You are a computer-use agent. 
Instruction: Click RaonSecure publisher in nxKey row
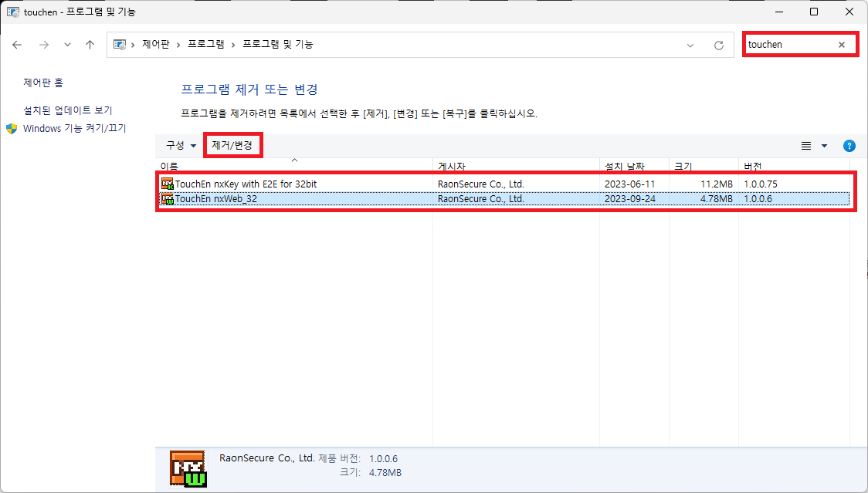[480, 184]
